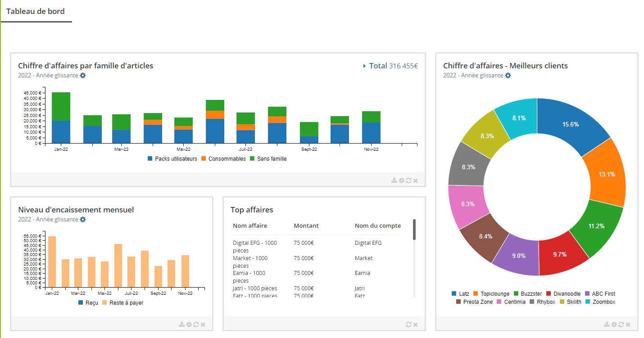Refresh the Niveau d'encaissement mensuel widget
Image resolution: width=644 pixels, height=338 pixels.
(196, 324)
